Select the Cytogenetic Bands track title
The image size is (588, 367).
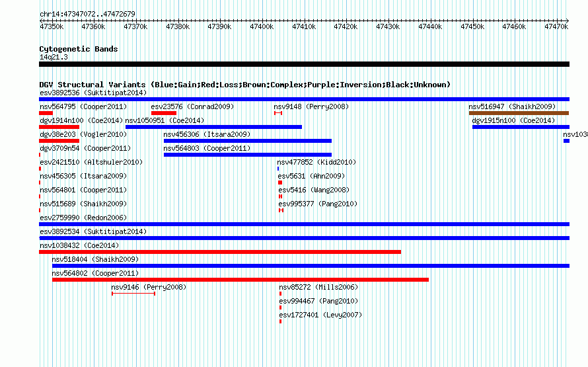point(79,49)
